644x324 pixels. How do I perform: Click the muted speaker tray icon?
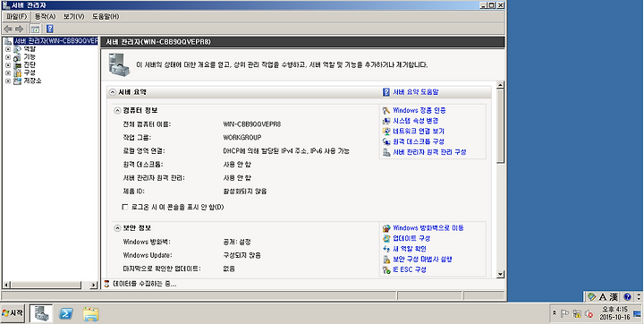(x=589, y=314)
